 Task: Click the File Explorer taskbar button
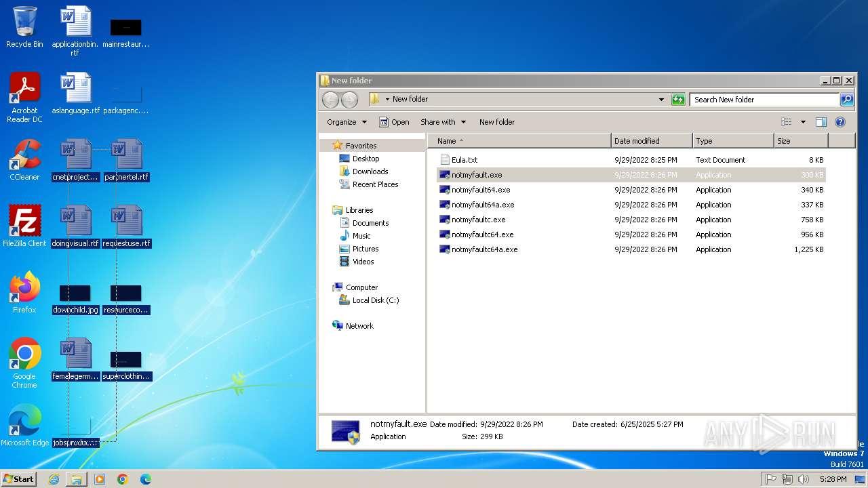pos(77,479)
